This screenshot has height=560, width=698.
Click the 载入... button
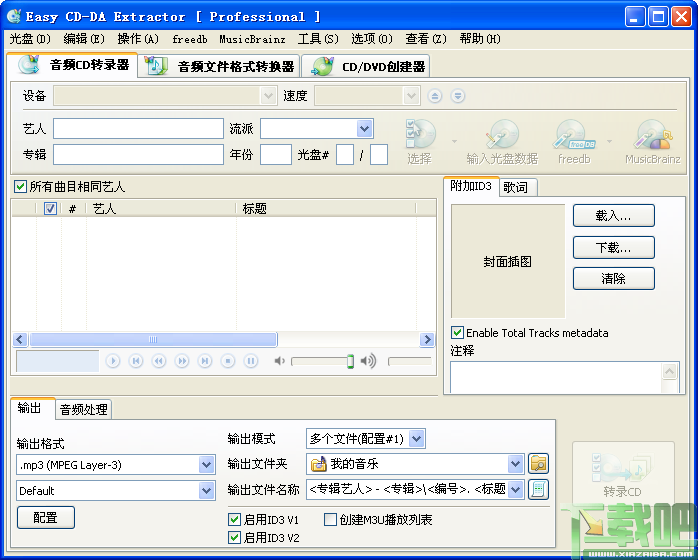613,216
